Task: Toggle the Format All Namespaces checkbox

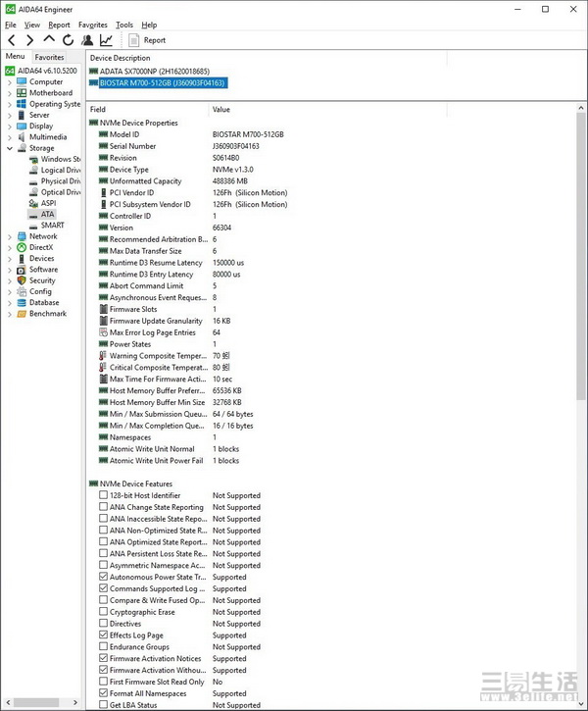Action: [103, 693]
